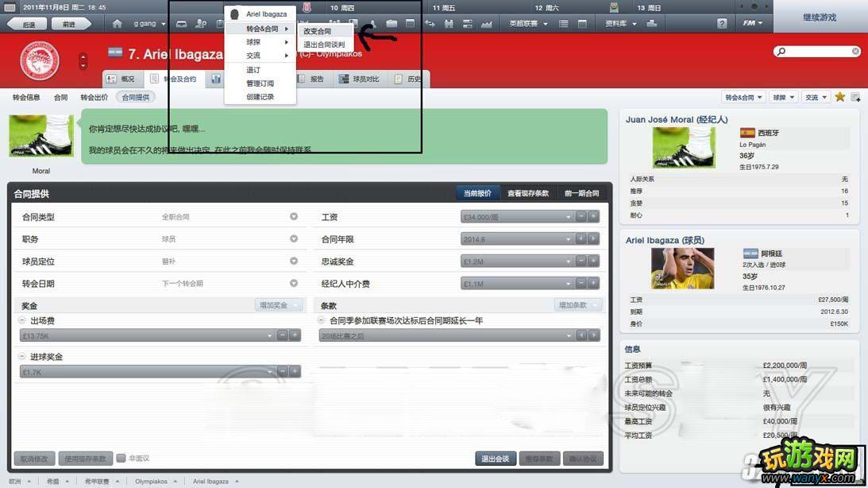Viewport: 868px width, 488px height.
Task: Toggle the 非面议 checkbox
Action: point(121,458)
